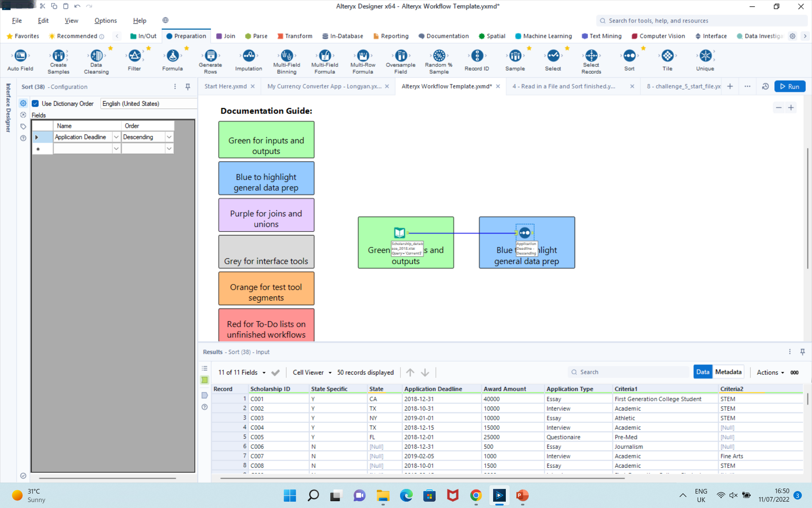Select the Multi-Row Formula tool

[363, 62]
